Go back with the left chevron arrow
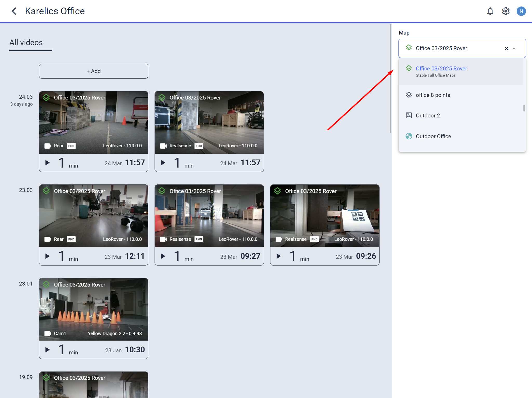 coord(14,11)
